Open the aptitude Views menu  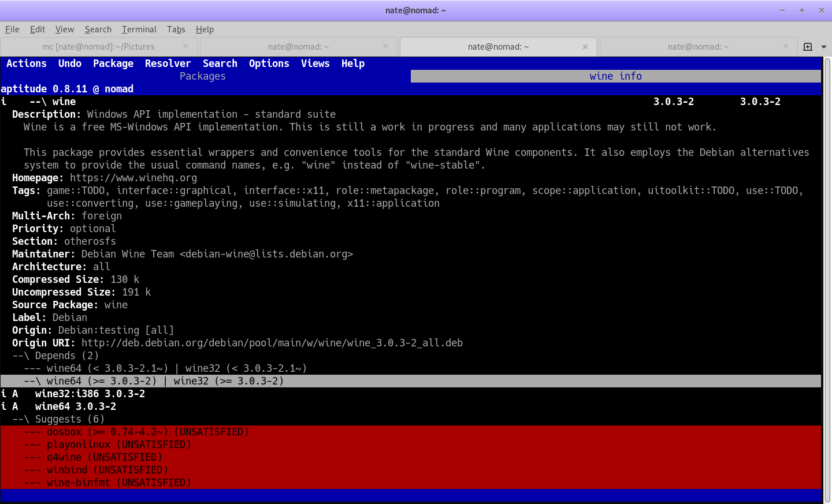pos(315,64)
